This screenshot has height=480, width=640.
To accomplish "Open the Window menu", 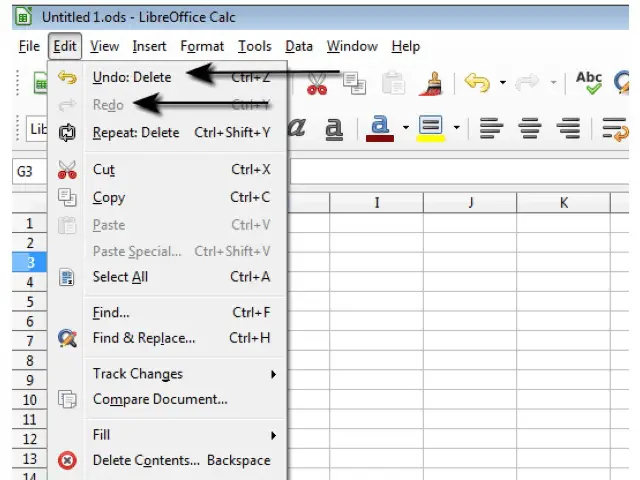I will click(x=352, y=47).
